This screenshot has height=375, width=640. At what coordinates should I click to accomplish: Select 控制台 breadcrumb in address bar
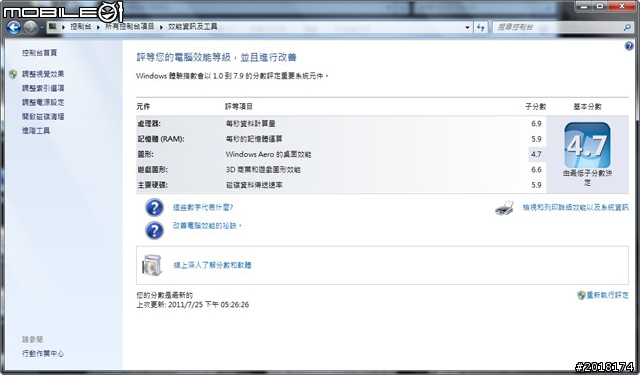(x=80, y=27)
